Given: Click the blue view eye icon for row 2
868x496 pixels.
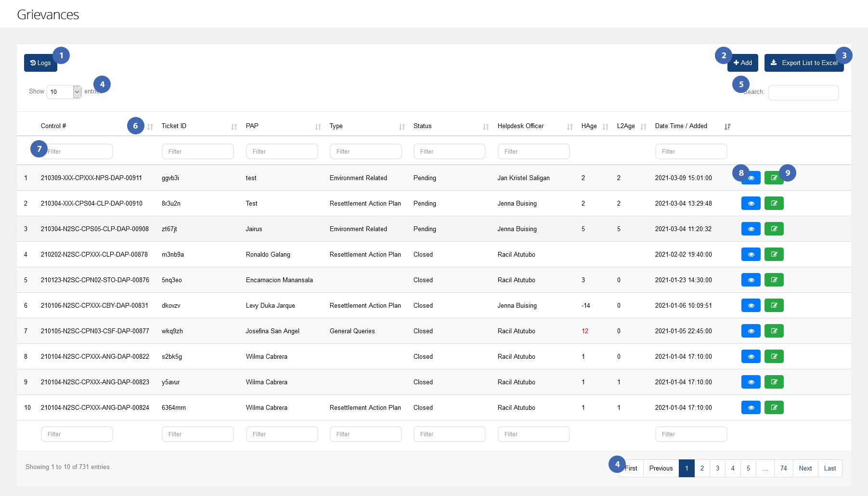Looking at the screenshot, I should tap(751, 203).
